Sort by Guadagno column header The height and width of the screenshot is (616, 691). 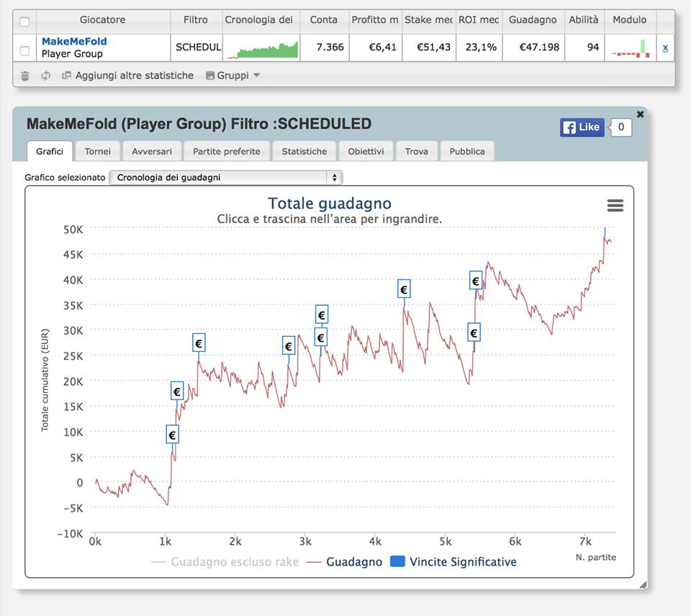tap(533, 20)
